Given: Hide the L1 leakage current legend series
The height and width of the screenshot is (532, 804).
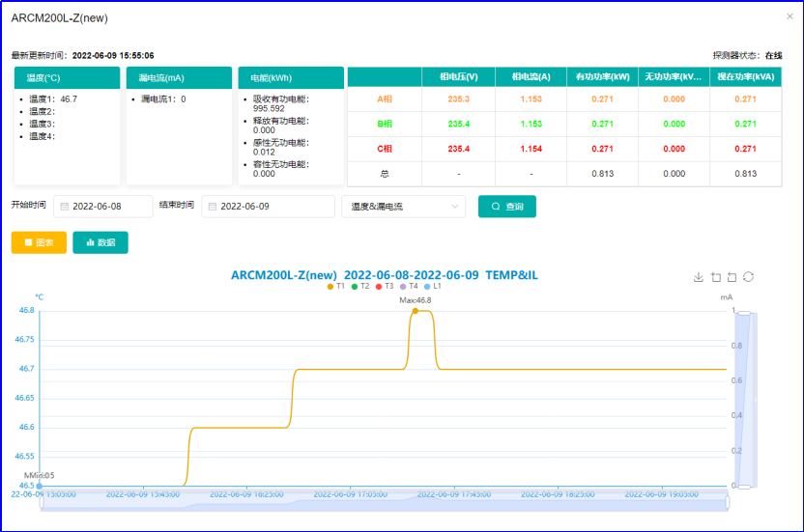Looking at the screenshot, I should coord(433,287).
